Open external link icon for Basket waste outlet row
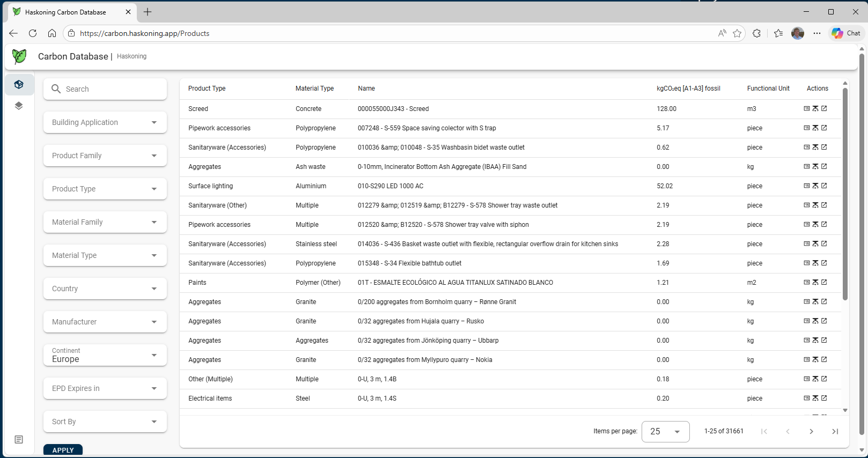The width and height of the screenshot is (868, 458). 824,243
